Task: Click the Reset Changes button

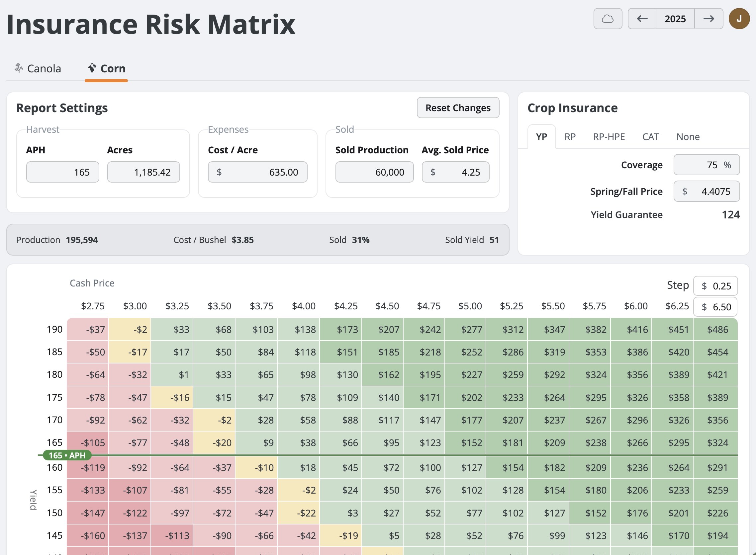Action: coord(458,108)
